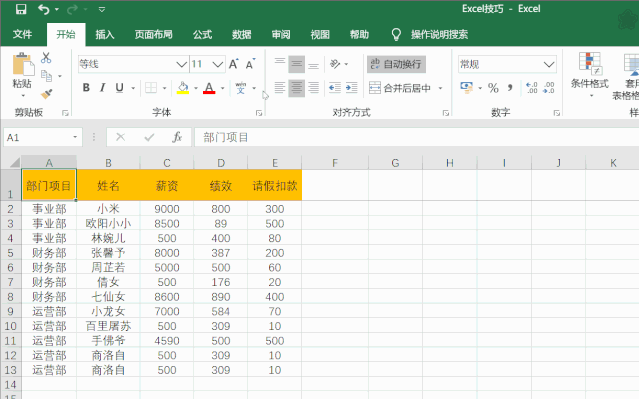Screen dimensions: 639x399
Task: Select column C header
Action: click(167, 163)
